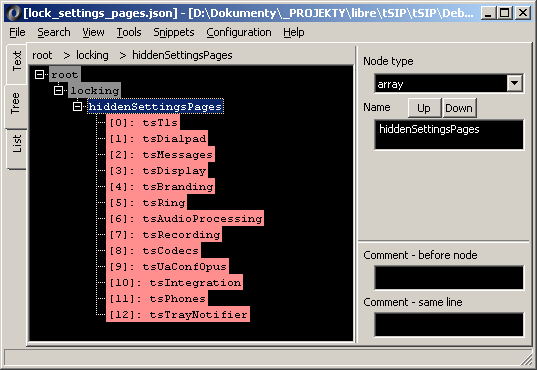Select array item [0]: tsTls

[x=143, y=122]
